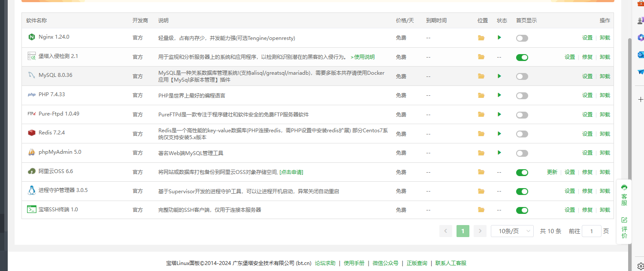Enable homepage display for PHP 7.4.33
The height and width of the screenshot is (271, 644).
point(522,96)
